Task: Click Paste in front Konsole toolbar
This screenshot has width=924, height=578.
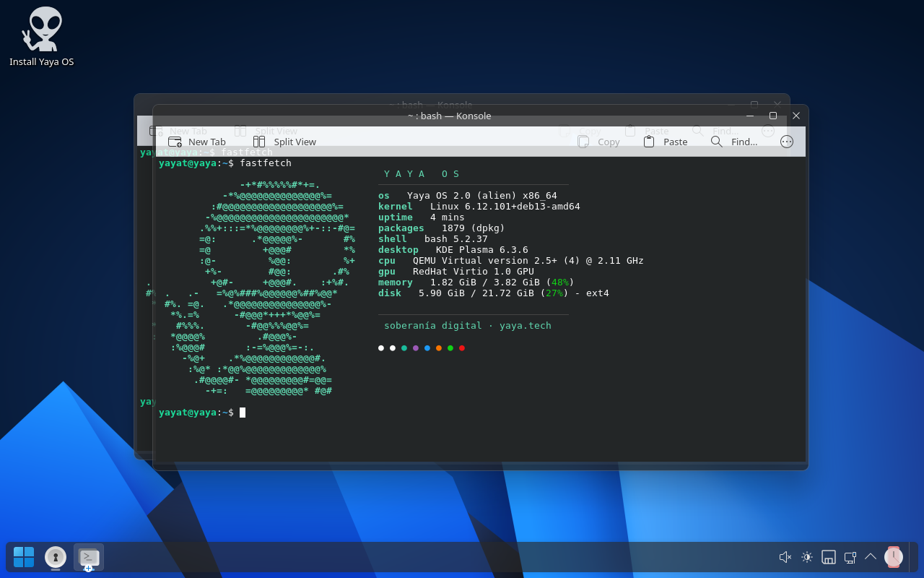Action: tap(665, 142)
